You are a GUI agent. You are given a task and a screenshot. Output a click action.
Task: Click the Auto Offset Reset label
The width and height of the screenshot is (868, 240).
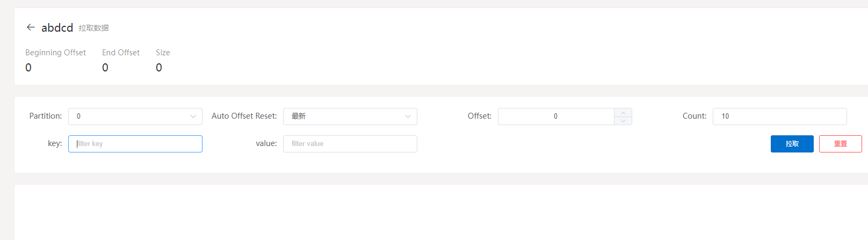244,116
